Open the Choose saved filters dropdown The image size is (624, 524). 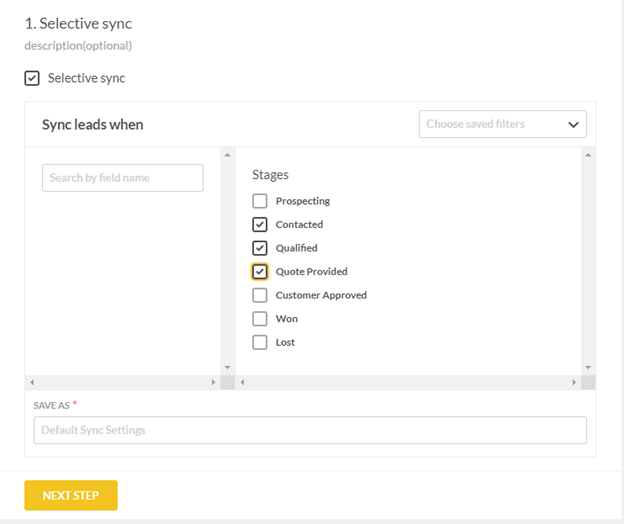(x=503, y=124)
